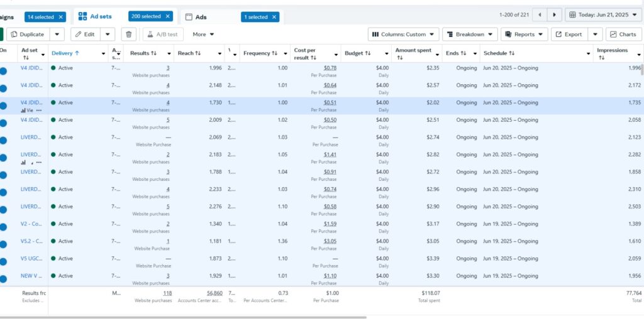Image resolution: width=644 pixels, height=319 pixels.
Task: Clear the 14 selected campaigns filter
Action: [61, 17]
